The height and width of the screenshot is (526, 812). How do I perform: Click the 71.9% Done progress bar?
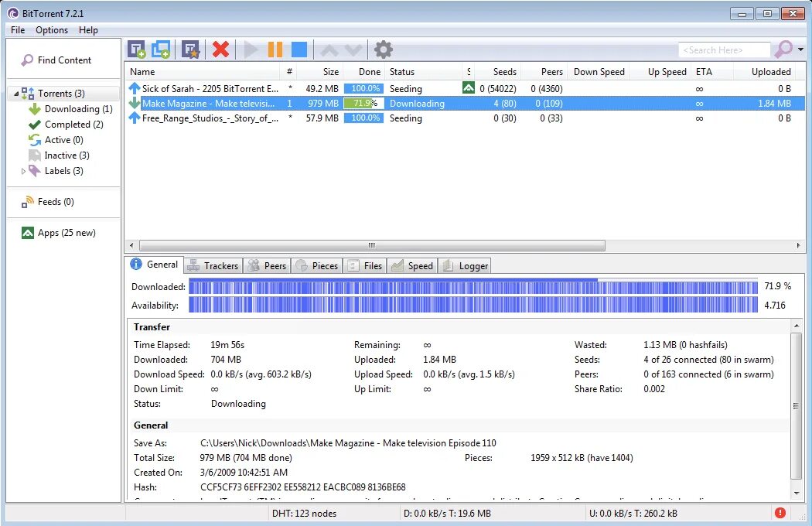point(363,103)
